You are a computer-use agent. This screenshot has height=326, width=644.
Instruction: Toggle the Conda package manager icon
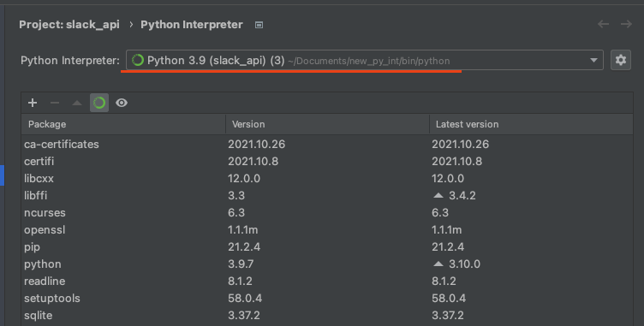pyautogui.click(x=99, y=103)
